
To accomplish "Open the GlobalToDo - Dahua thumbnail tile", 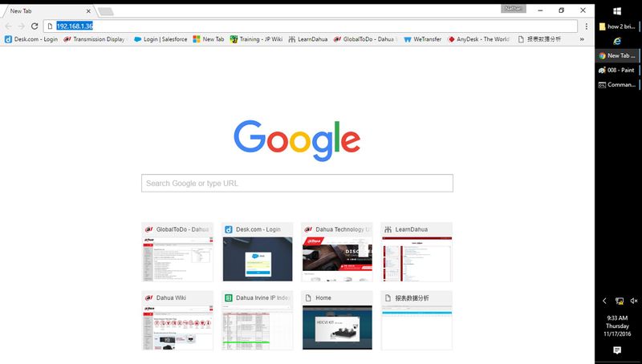I will point(177,253).
